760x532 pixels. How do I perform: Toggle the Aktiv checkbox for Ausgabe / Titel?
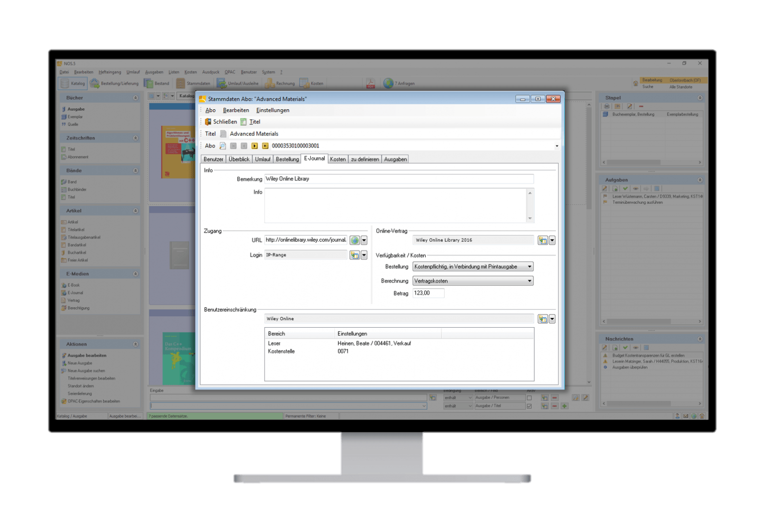pos(529,406)
